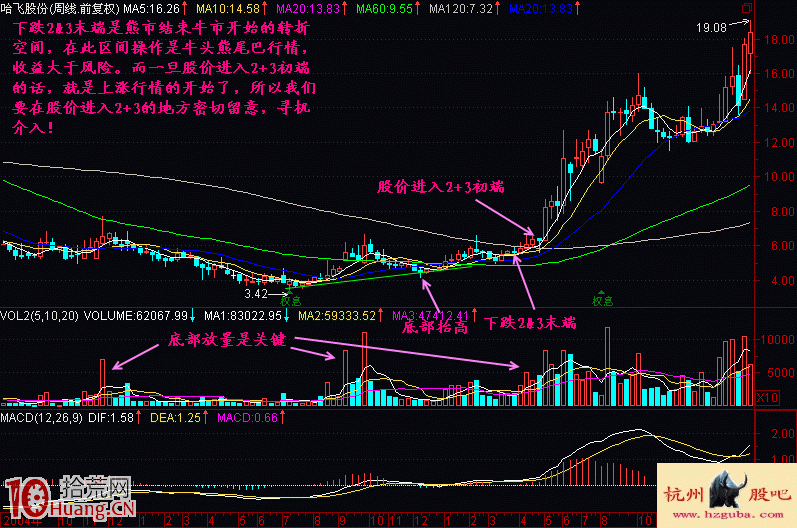Click the 8.00 price axis label

(783, 211)
